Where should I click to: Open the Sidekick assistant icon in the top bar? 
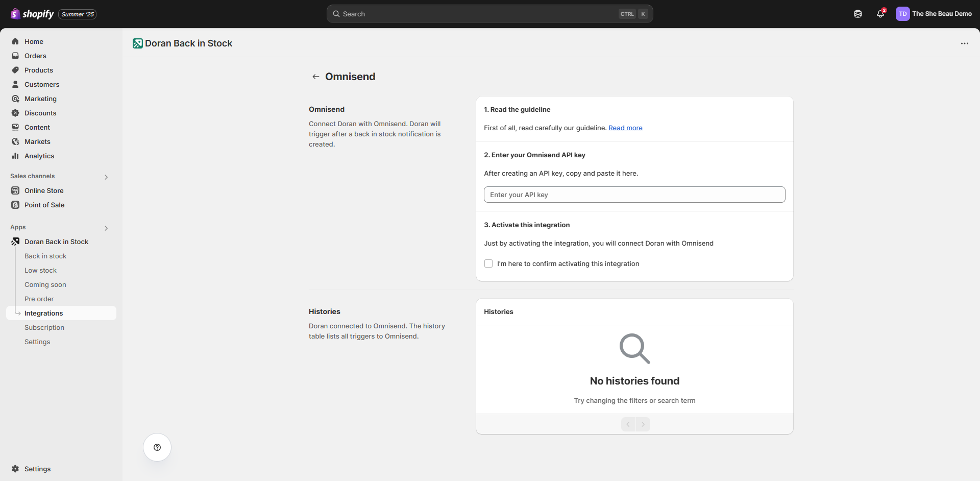click(858, 14)
